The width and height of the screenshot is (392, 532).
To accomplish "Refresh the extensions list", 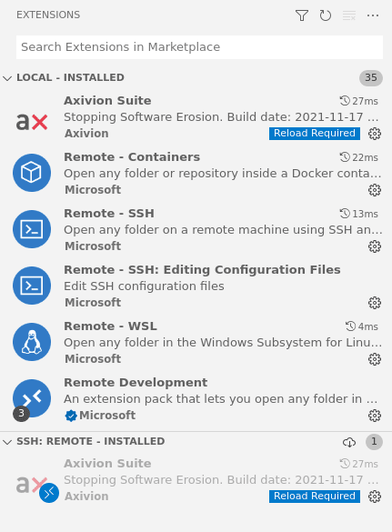I will [325, 15].
